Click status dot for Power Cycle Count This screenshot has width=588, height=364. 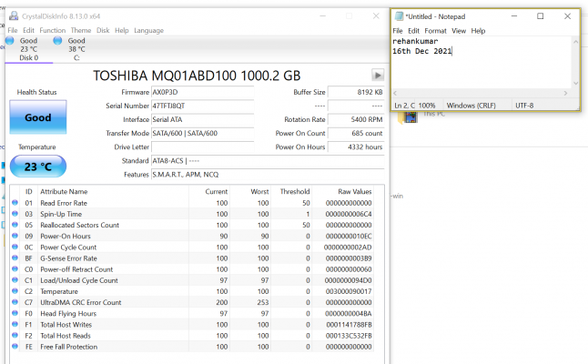pyautogui.click(x=15, y=247)
